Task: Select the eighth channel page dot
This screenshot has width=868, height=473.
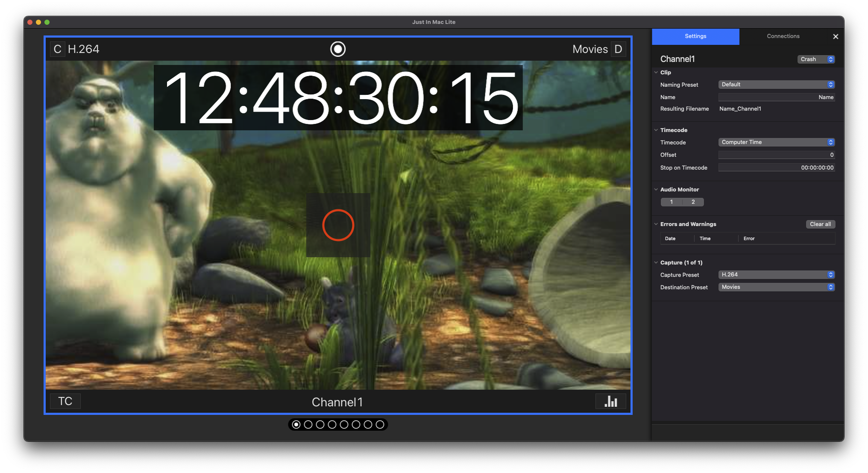Action: click(380, 425)
